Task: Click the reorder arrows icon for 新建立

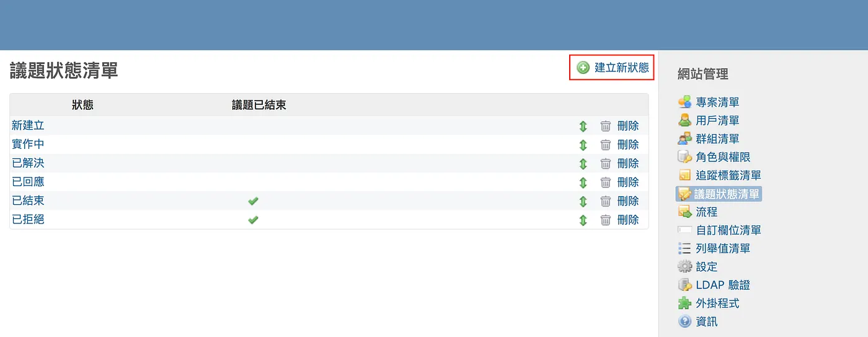Action: [x=583, y=126]
